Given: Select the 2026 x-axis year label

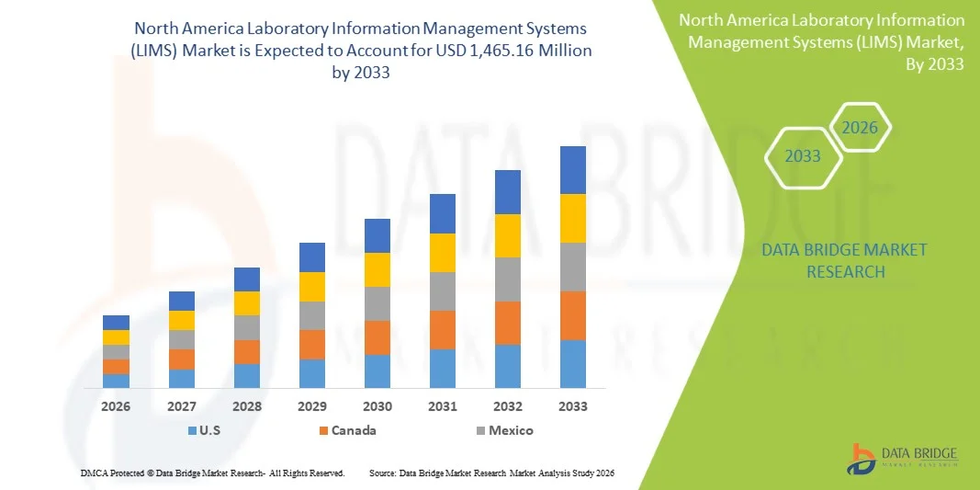Looking at the screenshot, I should click(x=116, y=405).
